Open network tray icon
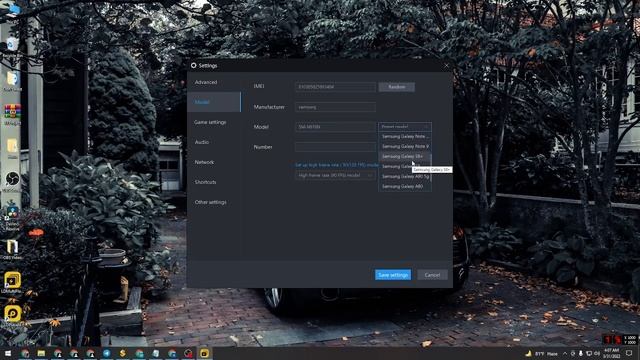640x360 pixels. point(589,353)
